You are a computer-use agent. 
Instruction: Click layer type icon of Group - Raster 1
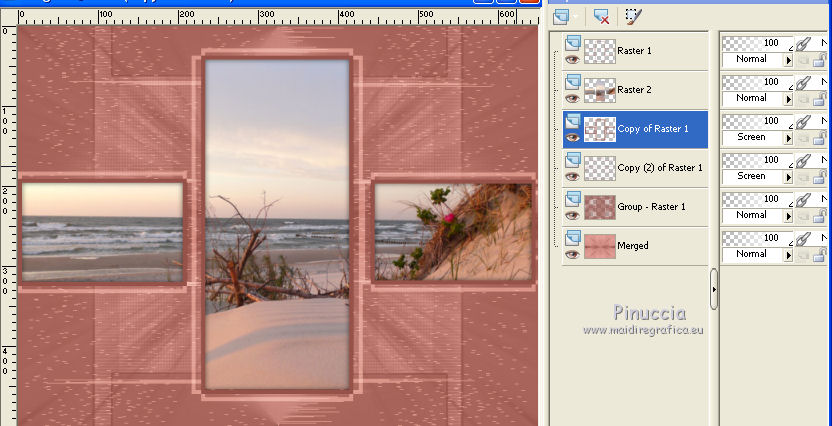573,199
